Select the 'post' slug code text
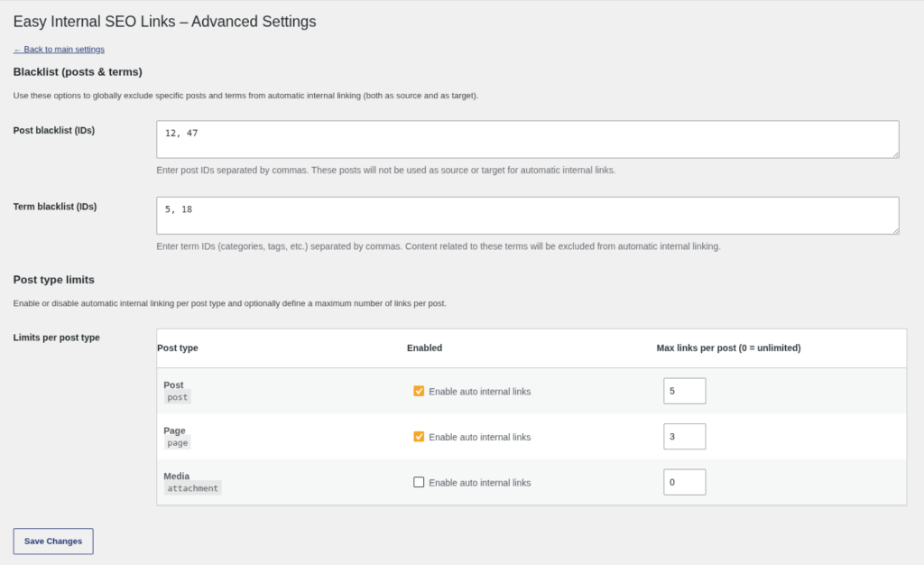Image resolution: width=924 pixels, height=565 pixels. [x=178, y=398]
